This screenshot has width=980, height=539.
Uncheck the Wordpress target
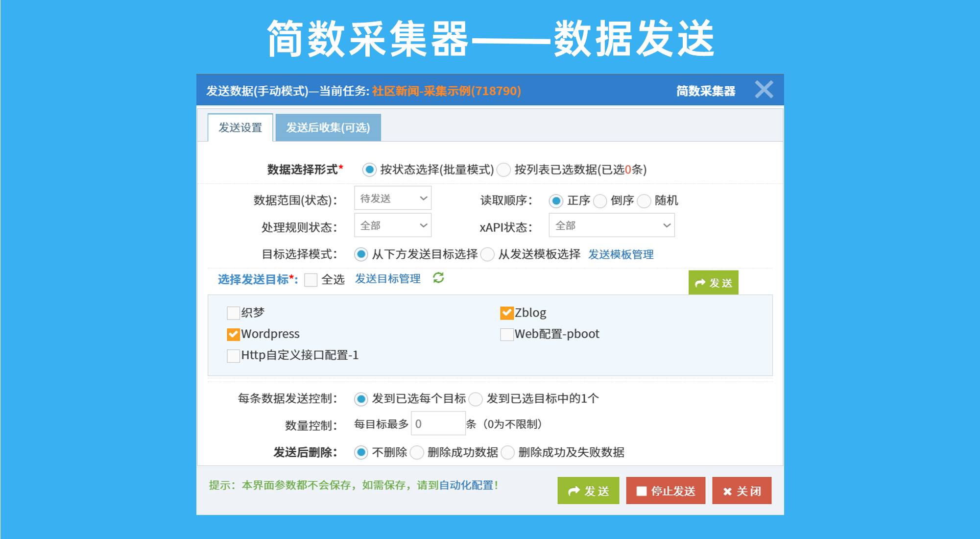tap(234, 334)
